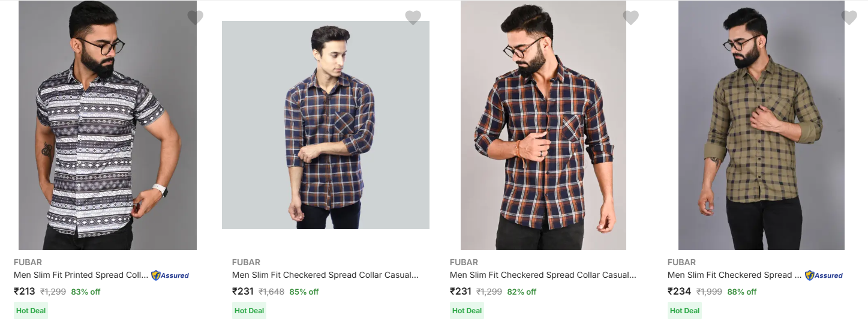Click Hot Deal tag under 85% off shirt
This screenshot has height=324, width=868.
point(249,310)
